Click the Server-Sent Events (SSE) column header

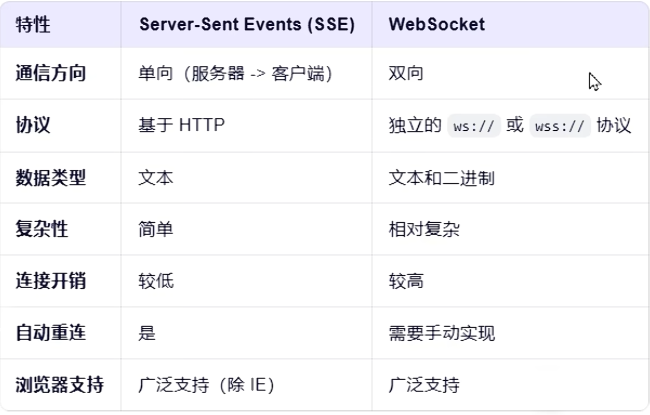pyautogui.click(x=247, y=24)
